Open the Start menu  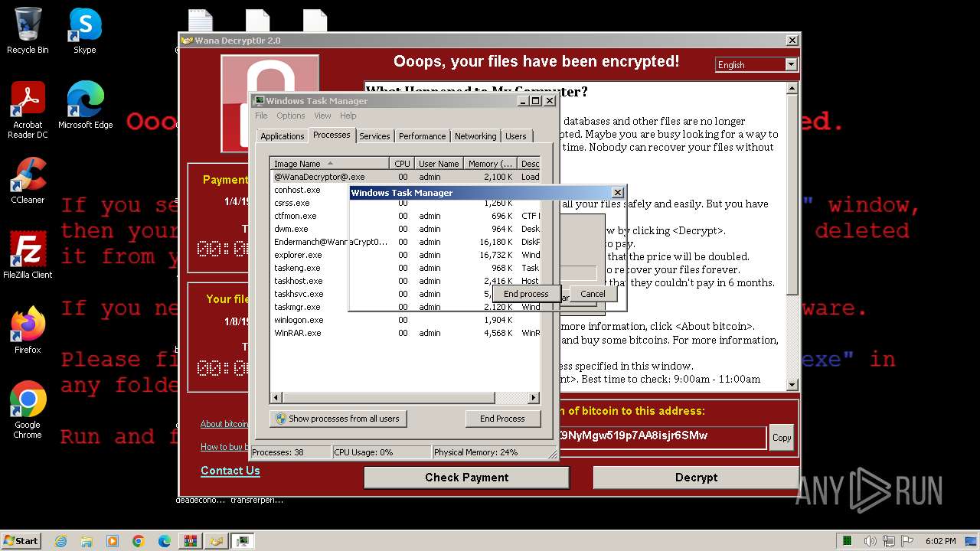point(21,540)
